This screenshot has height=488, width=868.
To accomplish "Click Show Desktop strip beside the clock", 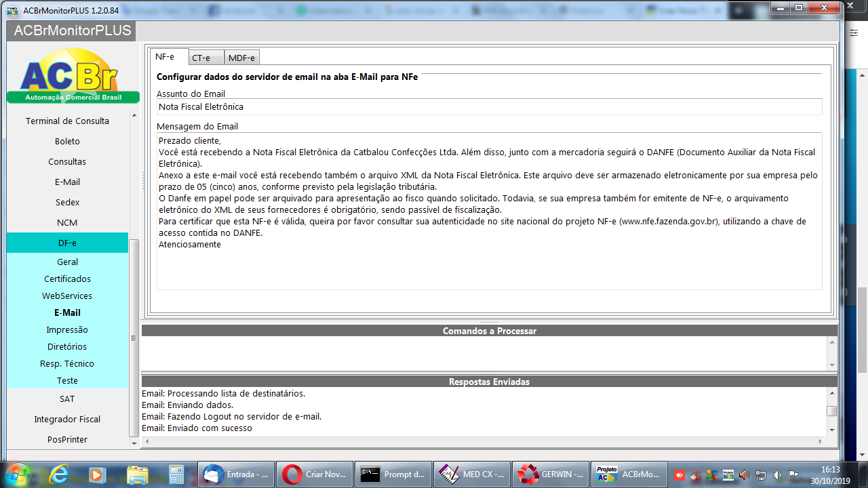I will (862, 474).
